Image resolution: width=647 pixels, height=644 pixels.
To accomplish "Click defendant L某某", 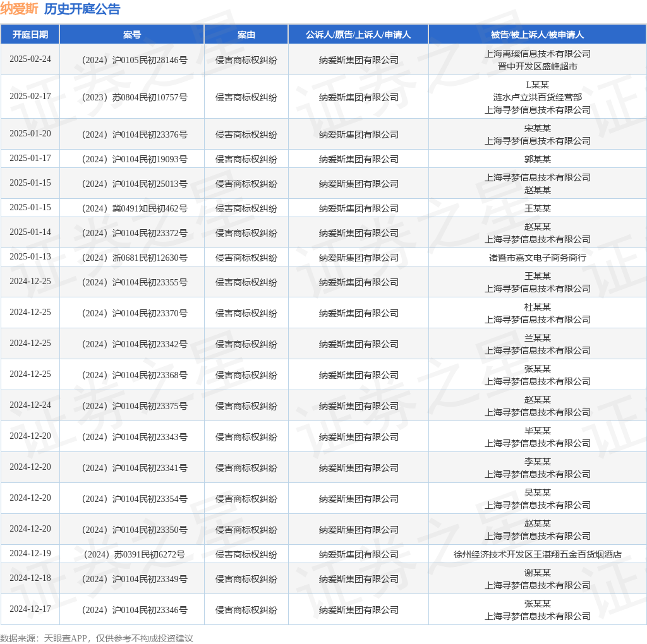I will (x=538, y=85).
